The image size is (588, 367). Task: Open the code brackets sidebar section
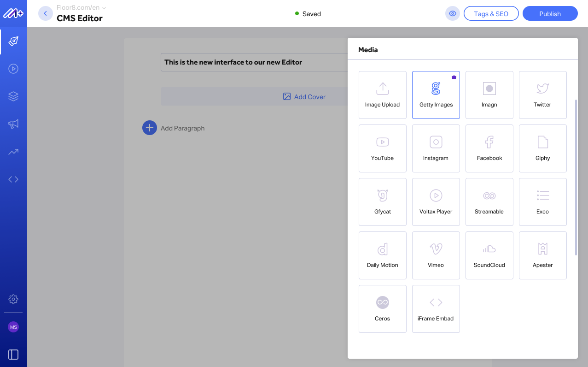pos(13,179)
